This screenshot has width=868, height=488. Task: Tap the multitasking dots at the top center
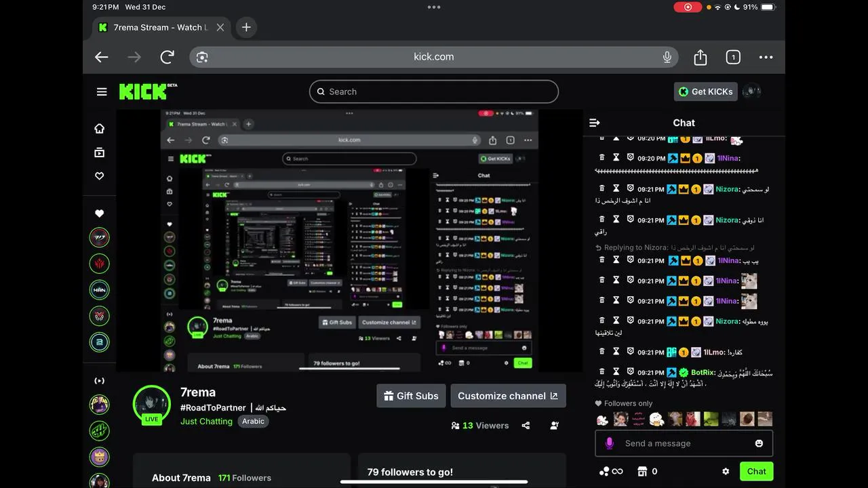[x=434, y=7]
